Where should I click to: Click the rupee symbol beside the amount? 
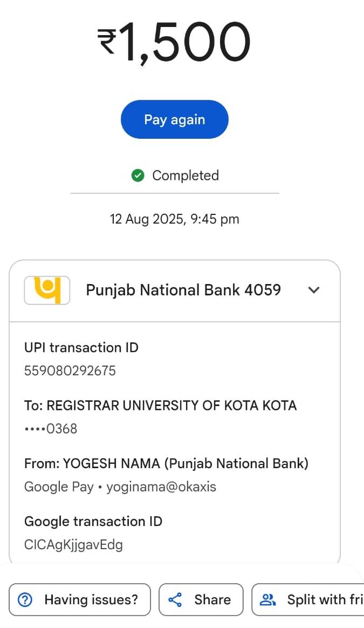tap(107, 42)
